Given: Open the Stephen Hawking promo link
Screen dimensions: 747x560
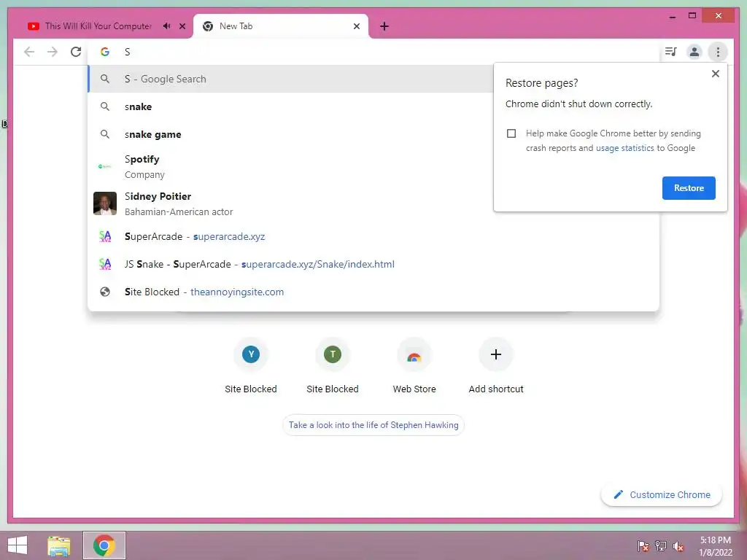Looking at the screenshot, I should pyautogui.click(x=373, y=425).
